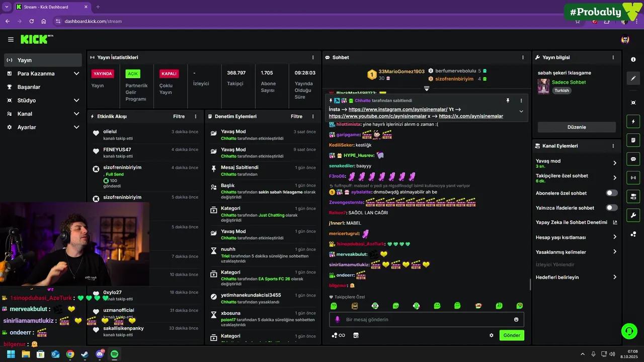Open options for Denetim Eylemleri panel
Image resolution: width=644 pixels, height=362 pixels.
point(313,116)
